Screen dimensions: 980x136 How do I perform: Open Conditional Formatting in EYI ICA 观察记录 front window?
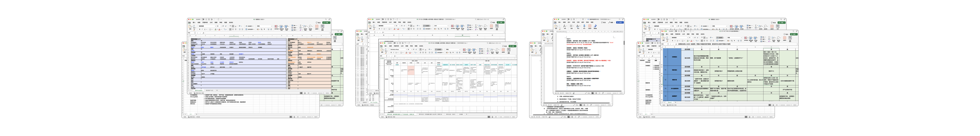[x=464, y=50]
